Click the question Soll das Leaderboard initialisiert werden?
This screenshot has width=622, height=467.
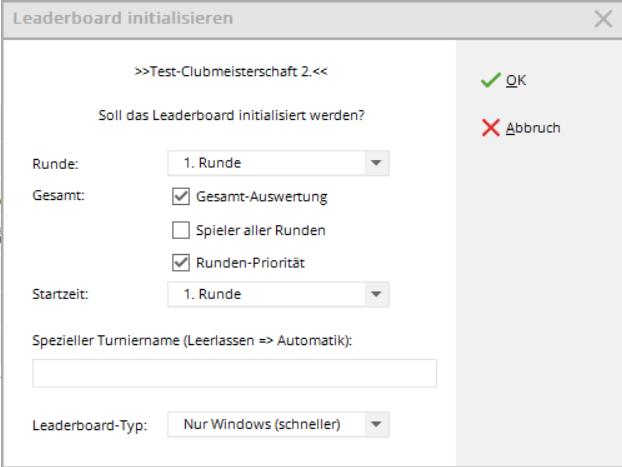coord(233,114)
